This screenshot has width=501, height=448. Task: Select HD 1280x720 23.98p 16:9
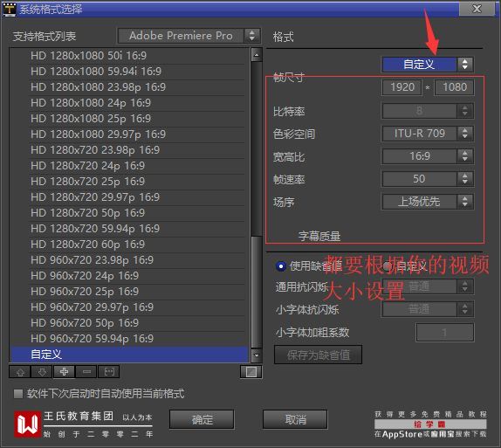coord(129,149)
